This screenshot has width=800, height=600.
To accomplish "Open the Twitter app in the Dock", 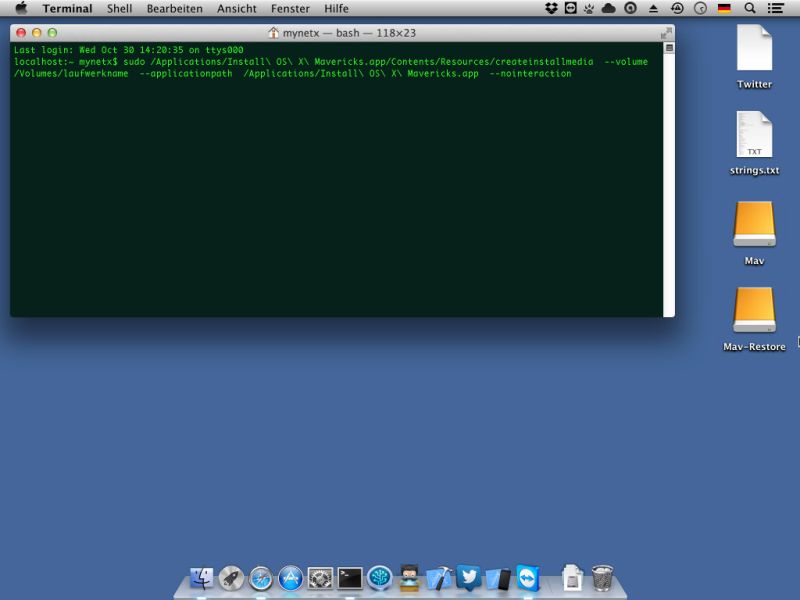I will click(x=469, y=578).
